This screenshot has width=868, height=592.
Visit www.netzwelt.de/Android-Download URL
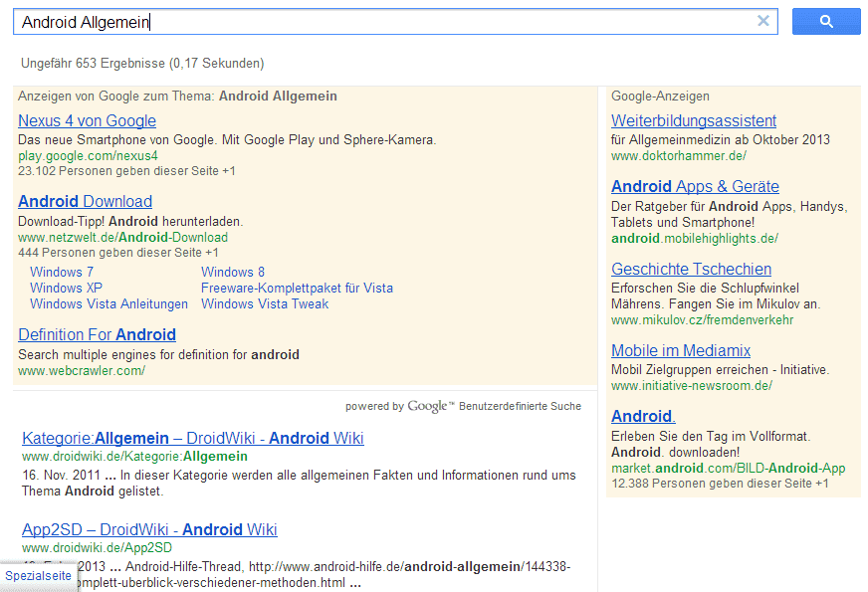coord(122,238)
